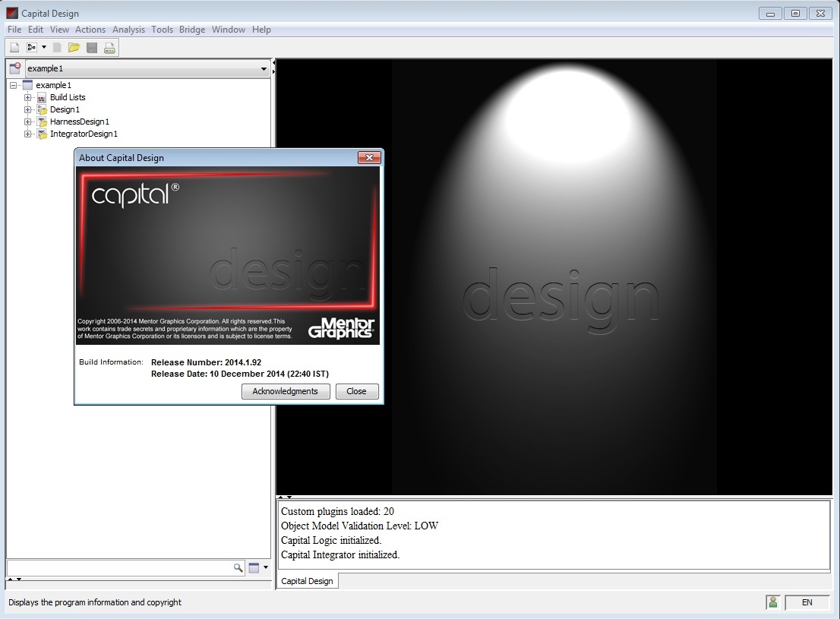Click the example1 root project icon in the tree
The height and width of the screenshot is (619, 840).
[x=27, y=85]
